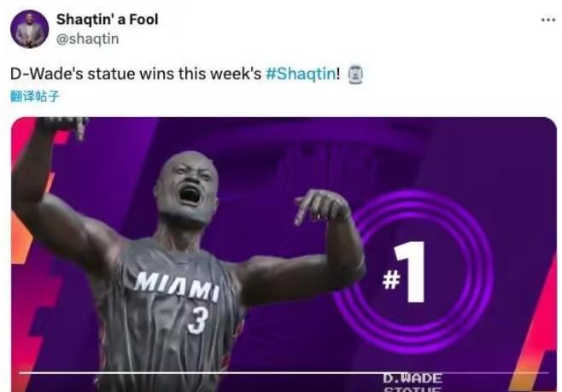Click the MIAMI text on the jersey

point(177,286)
